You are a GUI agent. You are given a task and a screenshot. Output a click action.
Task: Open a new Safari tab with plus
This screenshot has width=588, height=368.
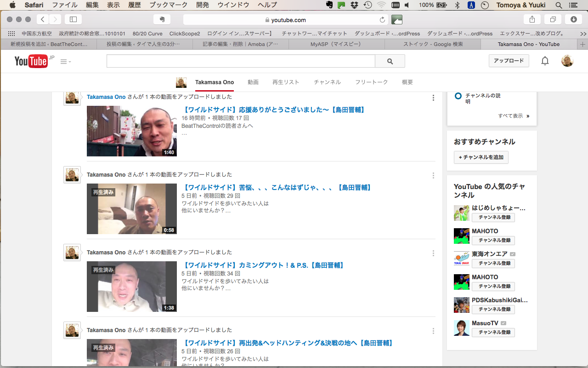click(x=583, y=44)
